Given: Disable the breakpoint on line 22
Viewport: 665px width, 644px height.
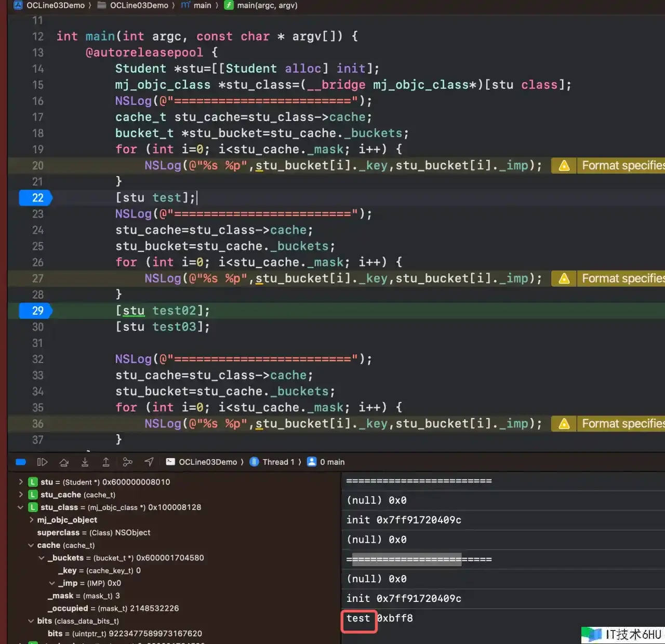Looking at the screenshot, I should coord(36,198).
